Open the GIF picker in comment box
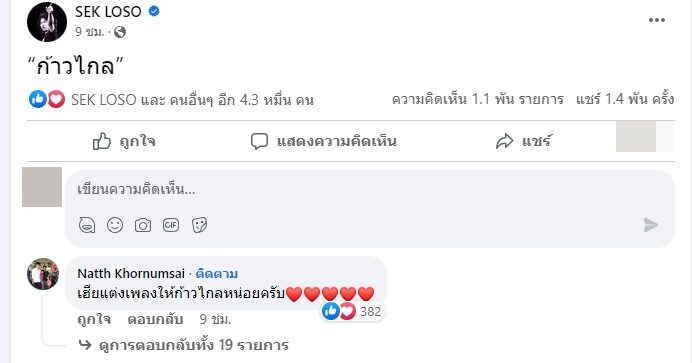Viewport: 692px width, 363px height. [x=171, y=225]
